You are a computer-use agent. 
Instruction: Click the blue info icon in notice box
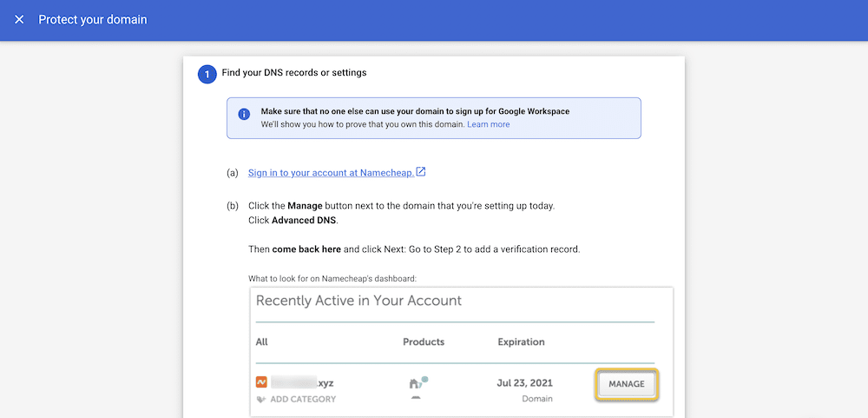(244, 114)
